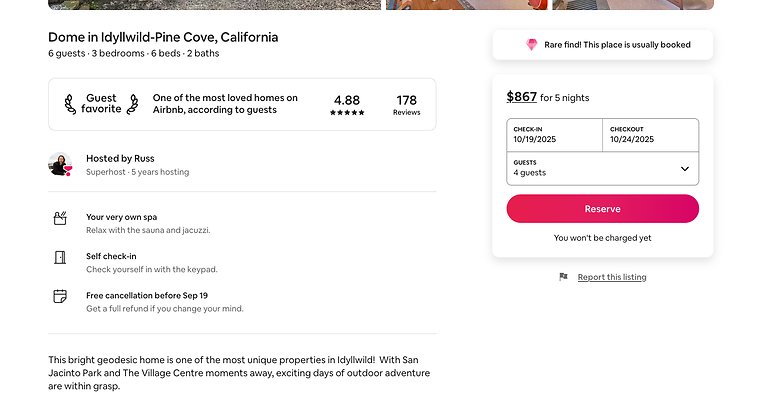Open the Check-in date field

tap(554, 135)
